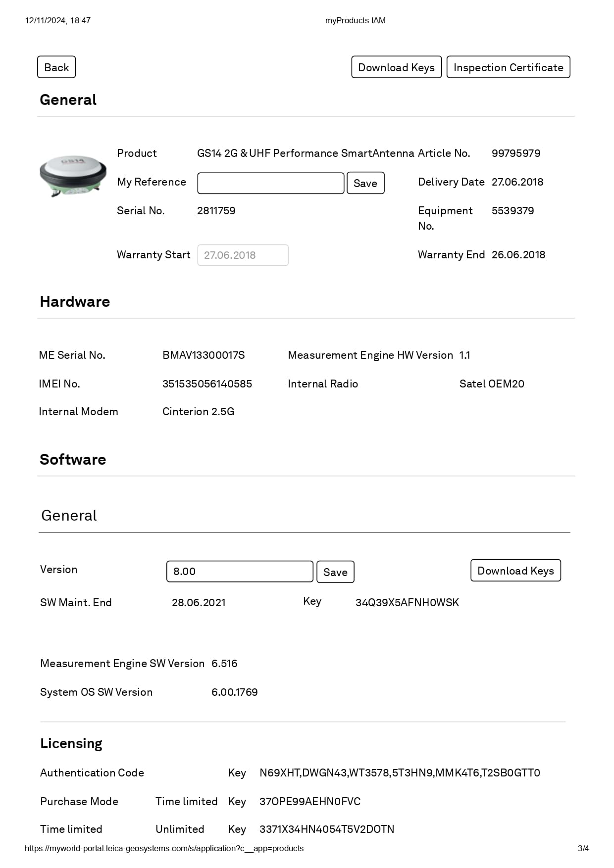Screen dimensions: 614x868
Task: Click the myworld-portal URL in the footer
Action: pos(164,848)
